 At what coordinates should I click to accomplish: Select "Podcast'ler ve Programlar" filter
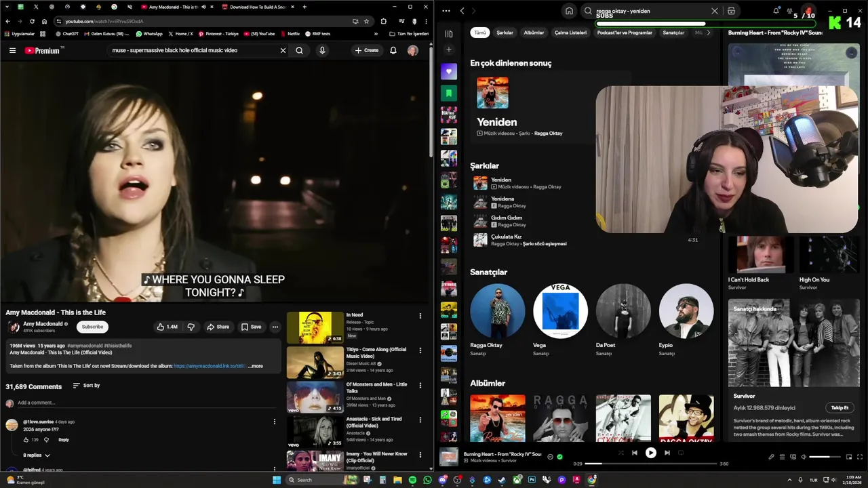coord(625,33)
